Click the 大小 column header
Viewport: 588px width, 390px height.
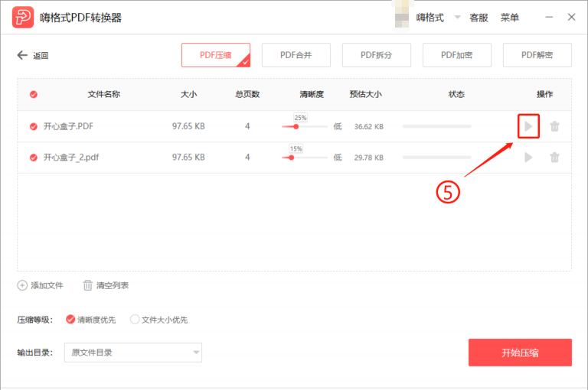point(188,94)
